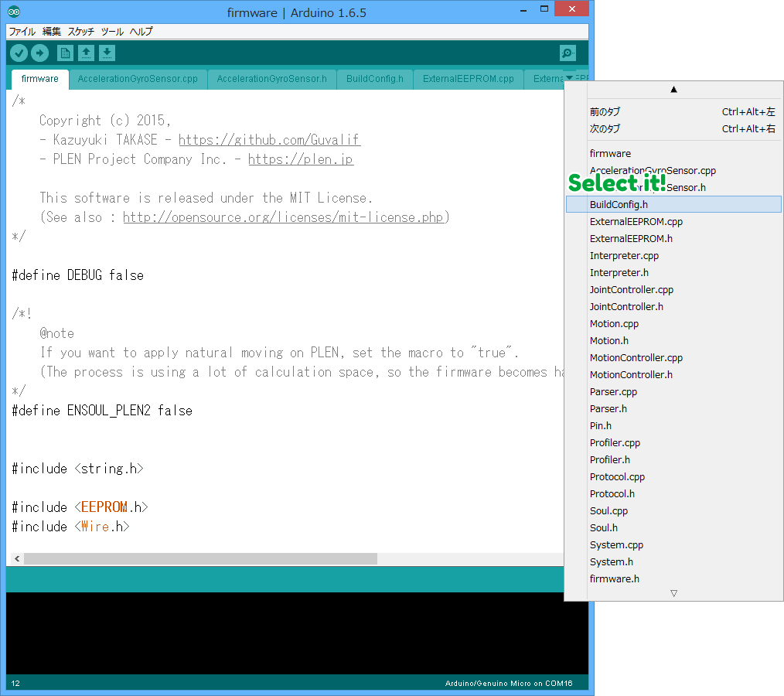The width and height of the screenshot is (784, 696).
Task: Create a new sketch with New icon
Action: 65,53
